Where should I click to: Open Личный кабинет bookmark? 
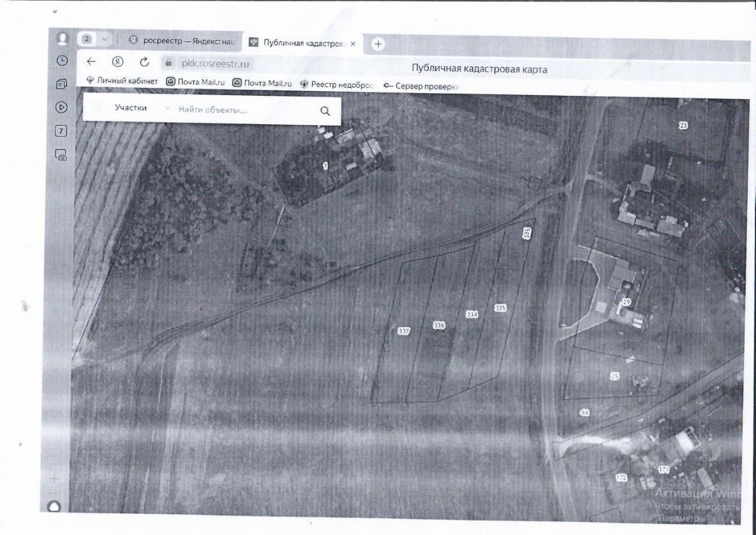tap(122, 81)
